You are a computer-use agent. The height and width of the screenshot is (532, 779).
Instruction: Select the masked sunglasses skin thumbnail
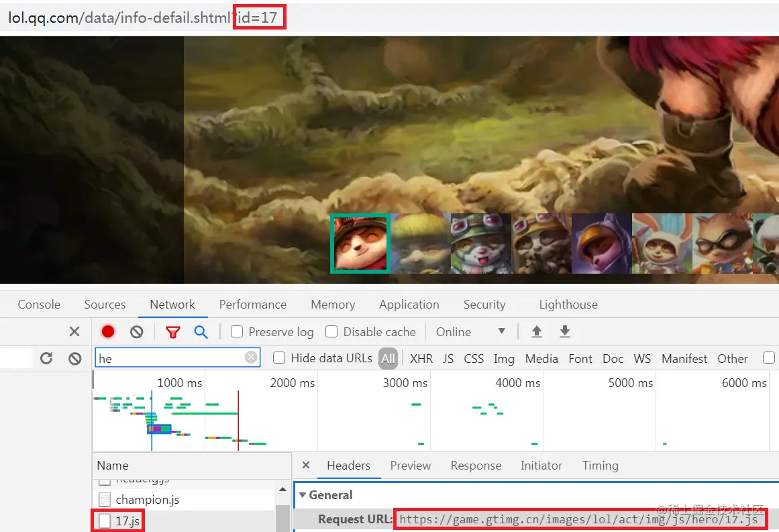tap(723, 244)
